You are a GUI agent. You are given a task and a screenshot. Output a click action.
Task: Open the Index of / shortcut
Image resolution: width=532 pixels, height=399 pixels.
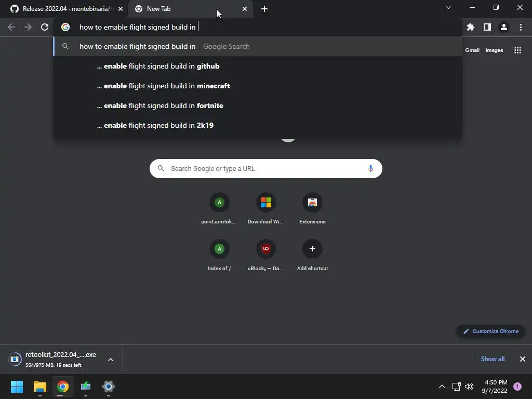[219, 255]
